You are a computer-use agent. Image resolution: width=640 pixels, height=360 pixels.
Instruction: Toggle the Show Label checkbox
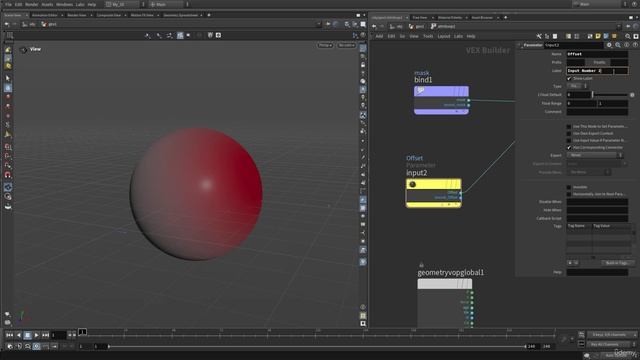569,78
